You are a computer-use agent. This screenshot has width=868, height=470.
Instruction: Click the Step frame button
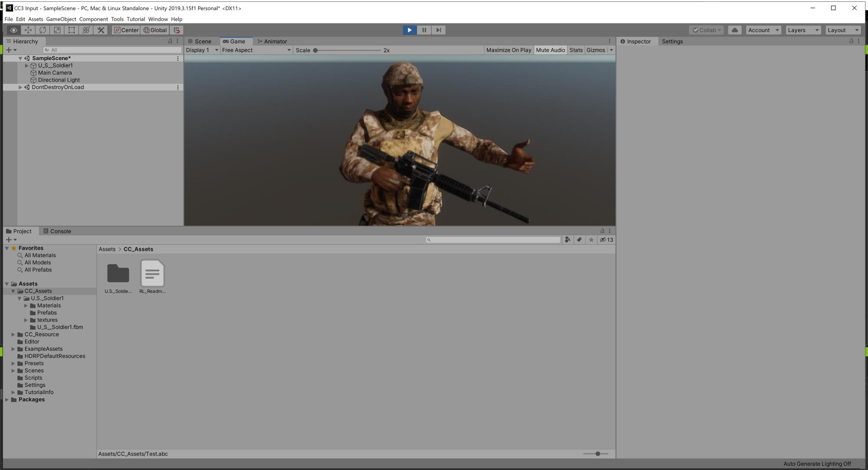[x=438, y=30]
